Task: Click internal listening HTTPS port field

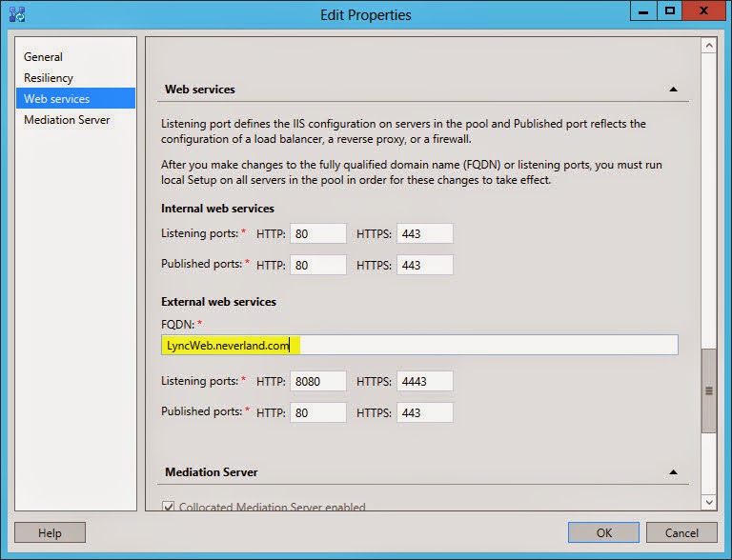Action: (424, 233)
